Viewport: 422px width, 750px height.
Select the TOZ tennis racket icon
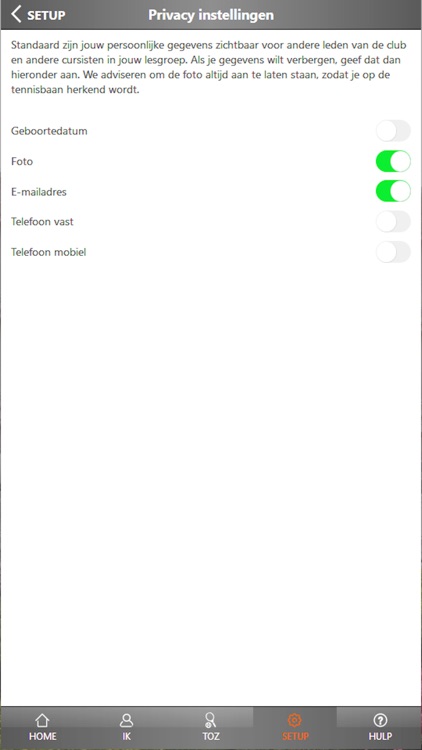click(x=211, y=720)
